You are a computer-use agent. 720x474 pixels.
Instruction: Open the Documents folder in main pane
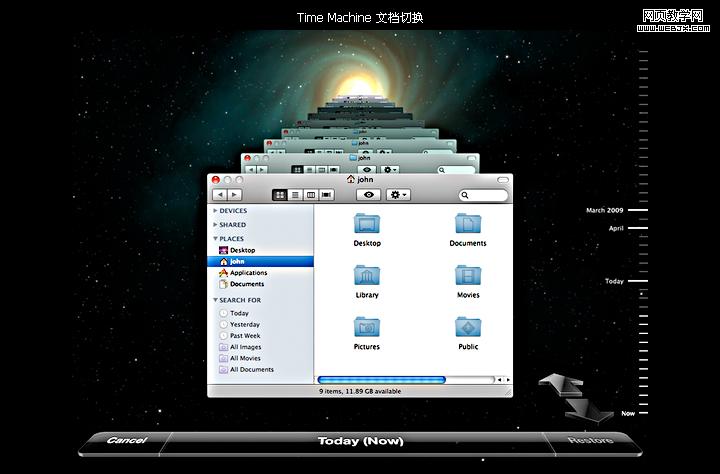[x=467, y=224]
